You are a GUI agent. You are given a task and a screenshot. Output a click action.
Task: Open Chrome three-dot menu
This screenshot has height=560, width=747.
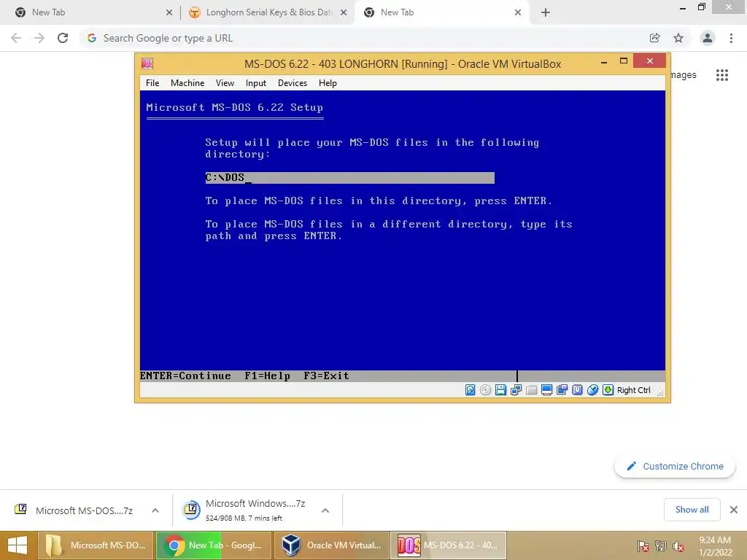[x=731, y=38]
